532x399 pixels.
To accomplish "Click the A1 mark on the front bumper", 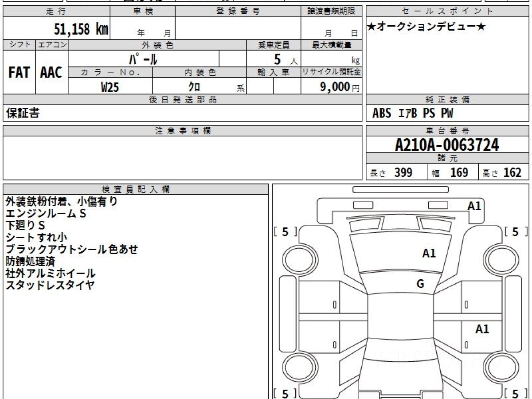I will tap(474, 206).
